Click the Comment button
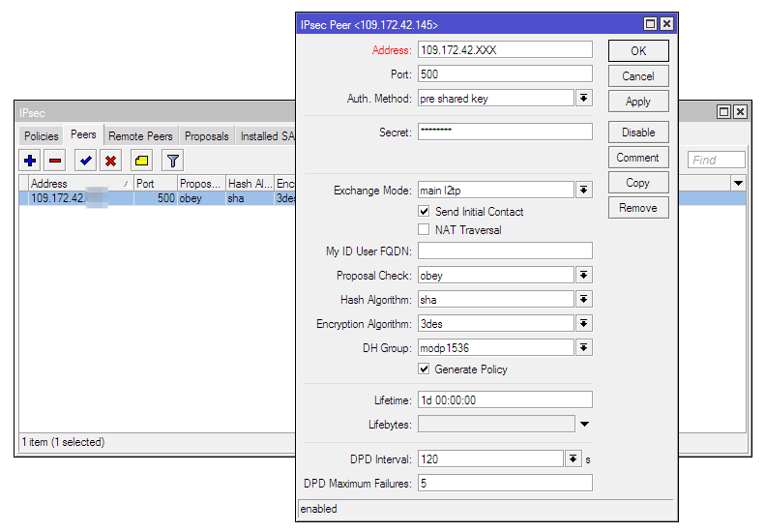The width and height of the screenshot is (766, 532). pos(638,158)
